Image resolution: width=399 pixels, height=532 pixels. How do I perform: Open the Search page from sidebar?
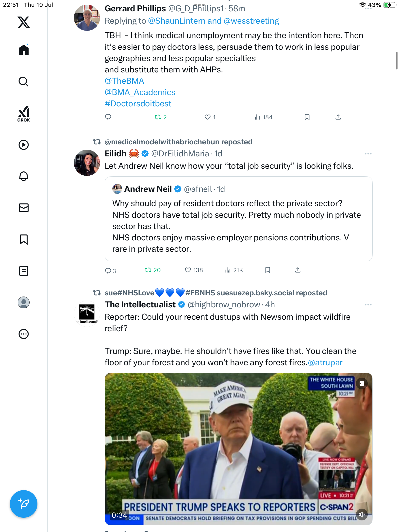24,82
